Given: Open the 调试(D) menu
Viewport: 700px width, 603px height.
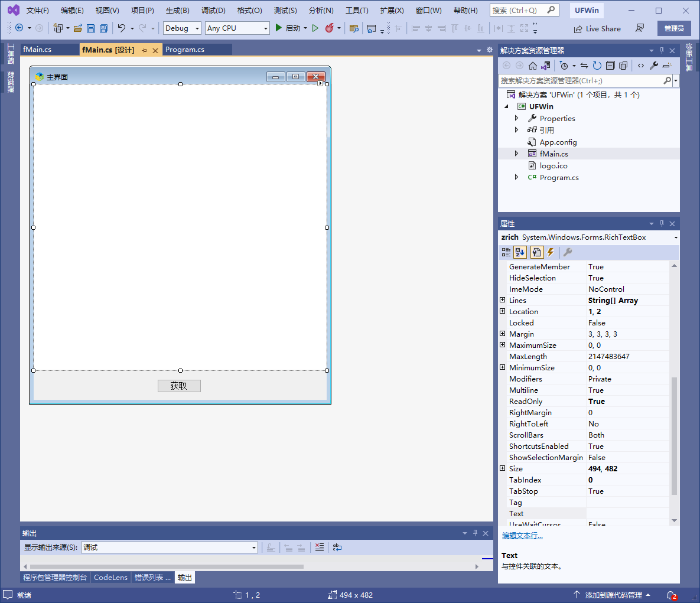Looking at the screenshot, I should (x=213, y=10).
